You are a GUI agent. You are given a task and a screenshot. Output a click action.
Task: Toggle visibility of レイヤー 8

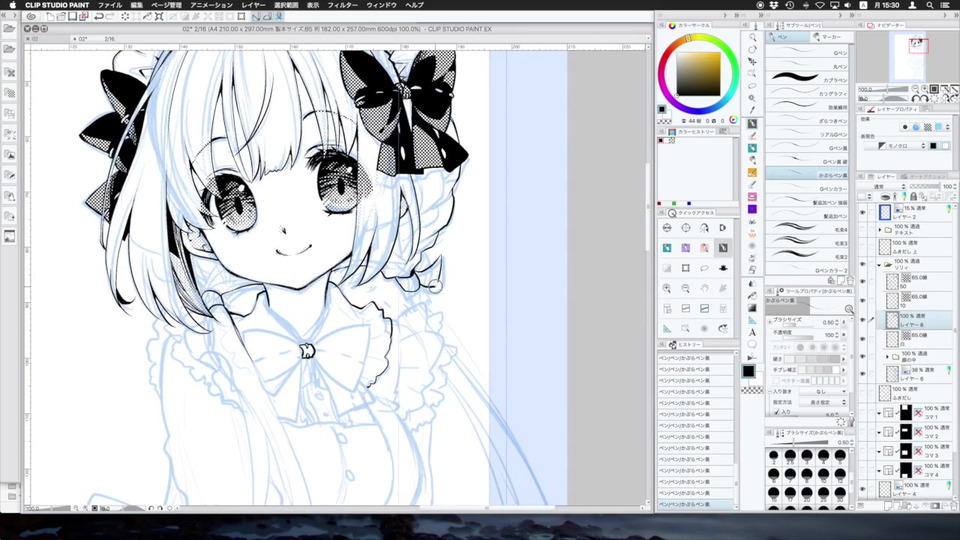863,320
